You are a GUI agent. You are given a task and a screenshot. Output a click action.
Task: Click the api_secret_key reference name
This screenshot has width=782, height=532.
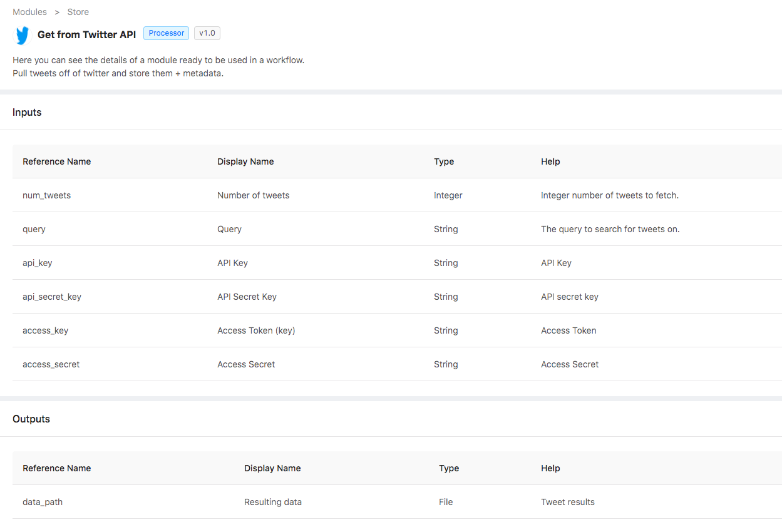pyautogui.click(x=52, y=297)
